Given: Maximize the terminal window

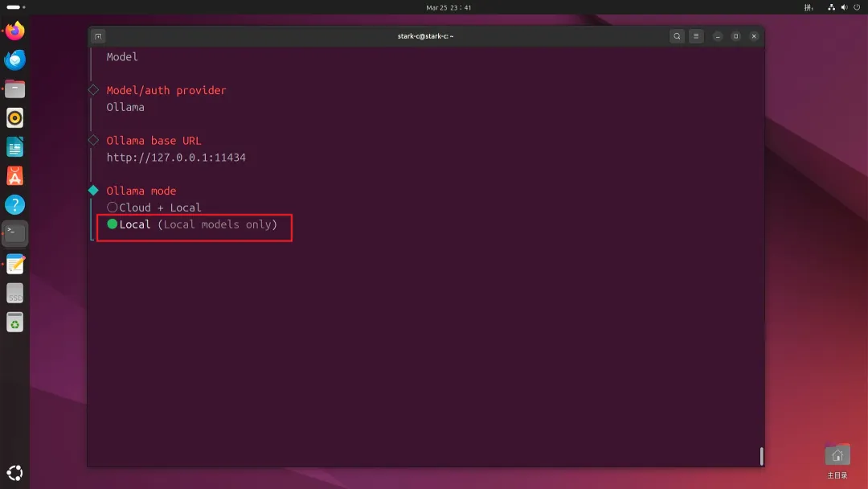Looking at the screenshot, I should 735,36.
